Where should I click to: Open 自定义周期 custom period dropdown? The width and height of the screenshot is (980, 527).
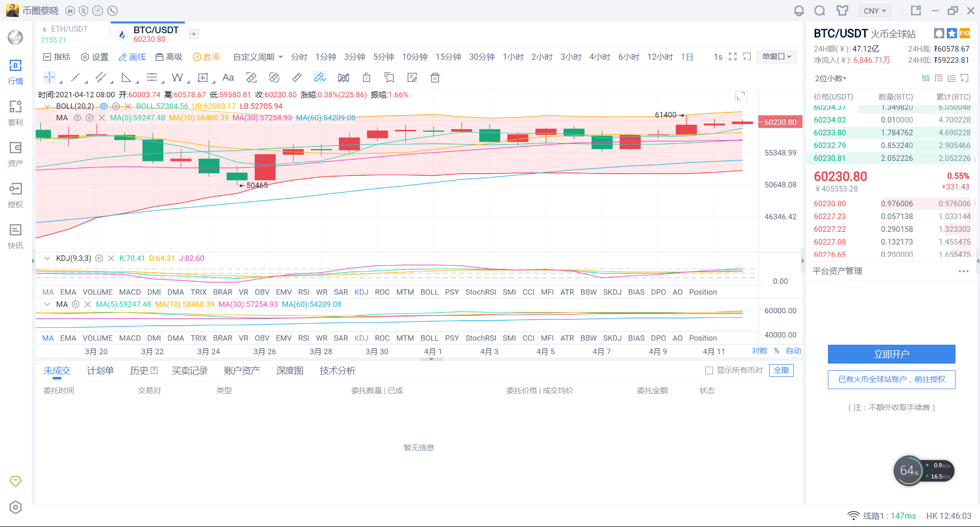coord(258,57)
